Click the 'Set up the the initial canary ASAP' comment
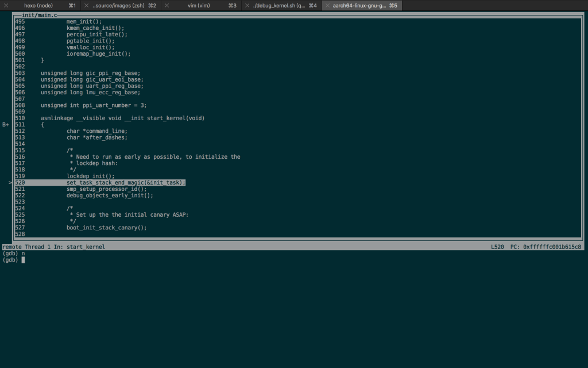Viewport: 588px width, 368px height. (129, 215)
